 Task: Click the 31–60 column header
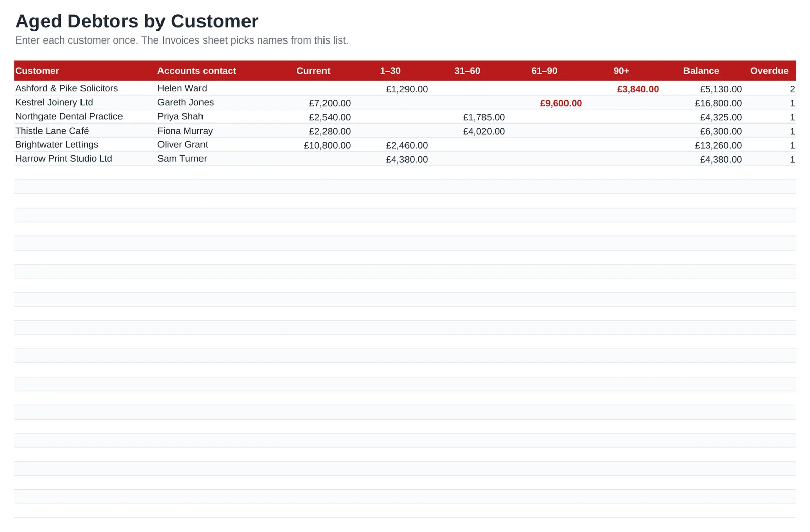pos(467,71)
